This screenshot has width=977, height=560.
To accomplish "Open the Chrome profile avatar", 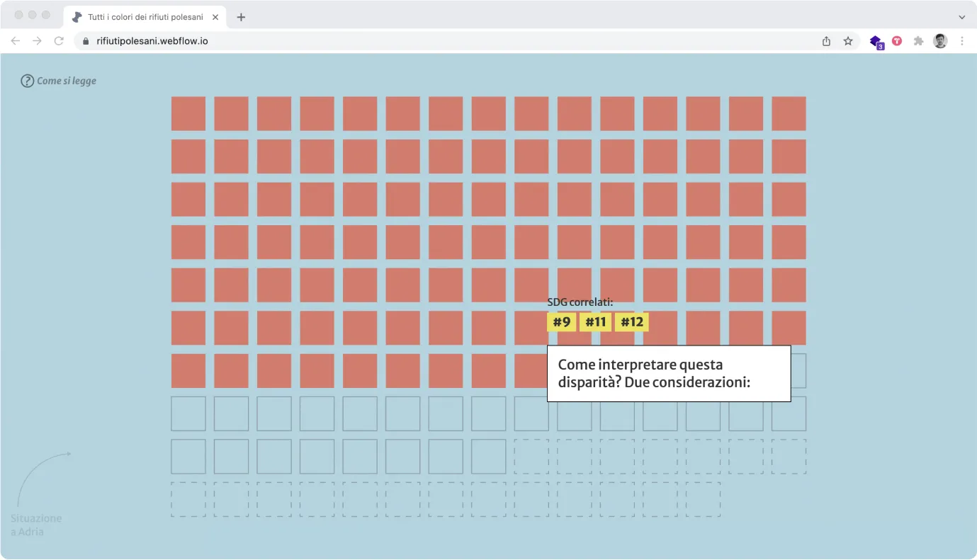I will click(940, 41).
